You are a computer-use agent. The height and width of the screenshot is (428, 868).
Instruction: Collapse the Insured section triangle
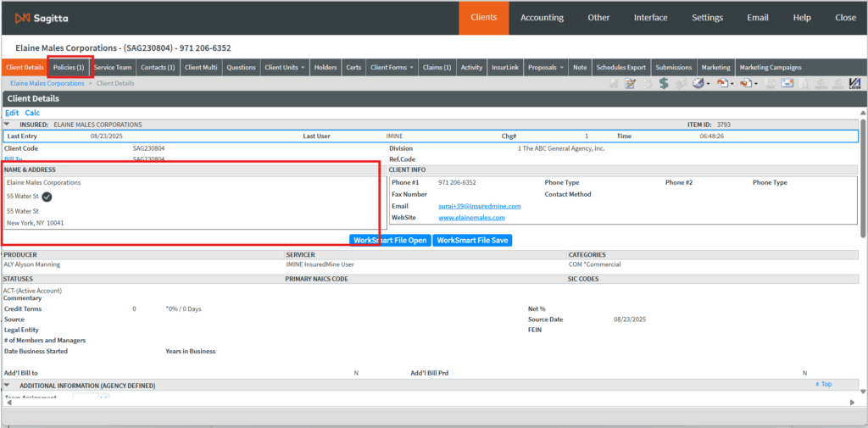7,125
